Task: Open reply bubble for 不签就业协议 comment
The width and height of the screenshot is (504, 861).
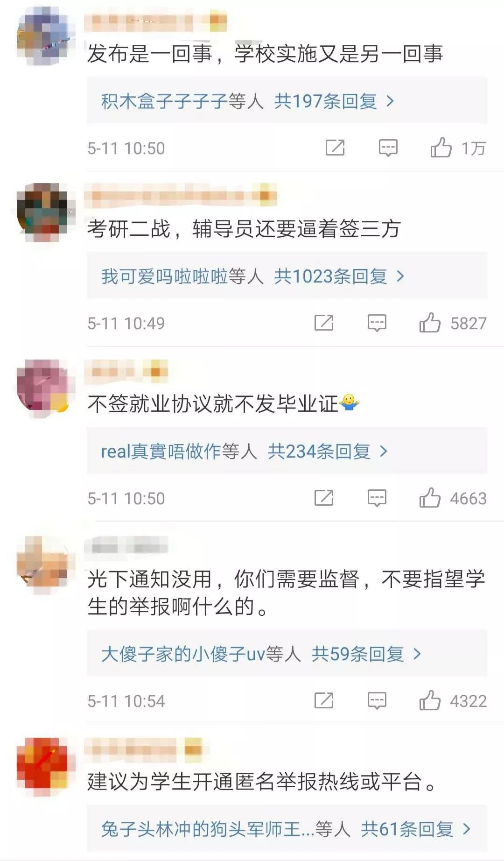Action: click(x=377, y=498)
